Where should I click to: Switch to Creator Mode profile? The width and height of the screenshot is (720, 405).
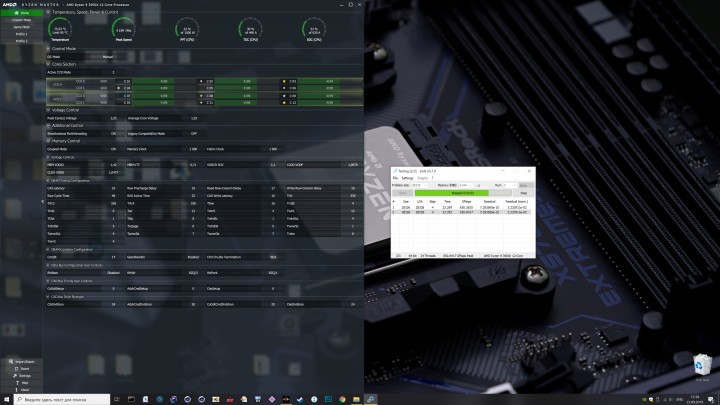[22, 20]
